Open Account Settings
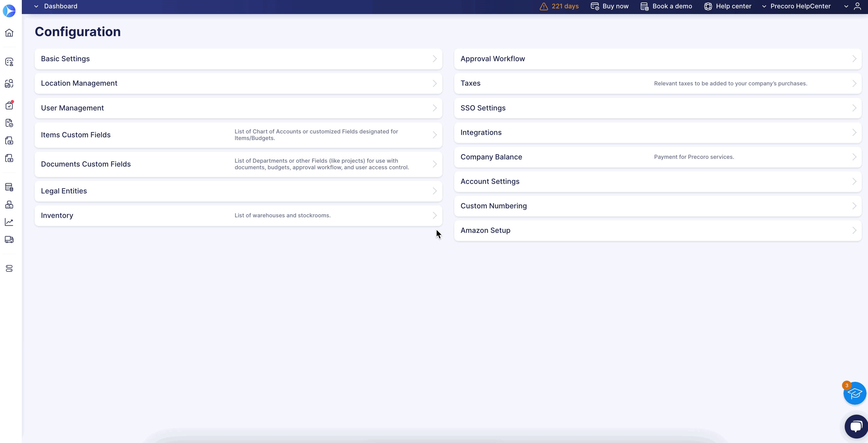 point(658,181)
